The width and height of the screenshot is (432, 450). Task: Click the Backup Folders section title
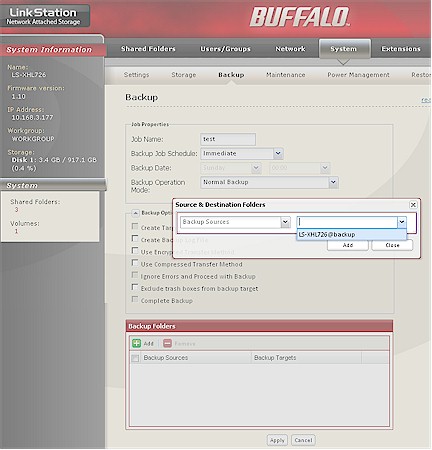152,326
